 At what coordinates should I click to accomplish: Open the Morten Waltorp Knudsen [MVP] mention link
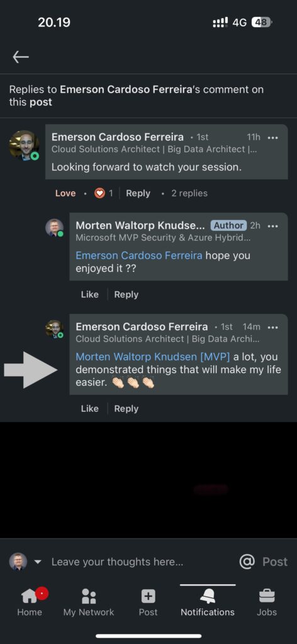(153, 357)
